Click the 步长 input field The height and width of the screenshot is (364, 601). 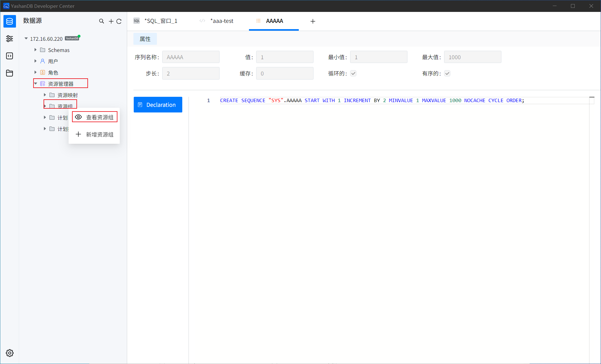191,73
